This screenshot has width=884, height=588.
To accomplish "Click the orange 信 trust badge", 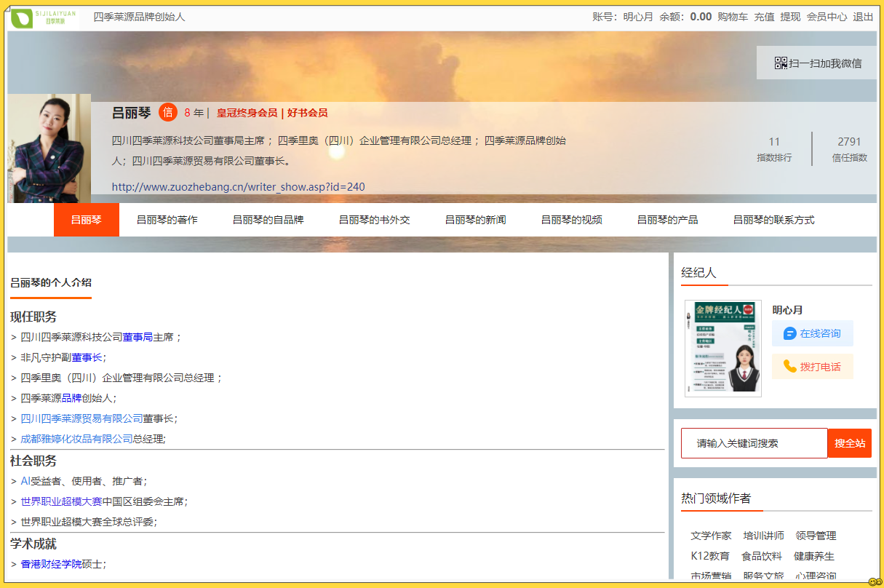I will (168, 113).
